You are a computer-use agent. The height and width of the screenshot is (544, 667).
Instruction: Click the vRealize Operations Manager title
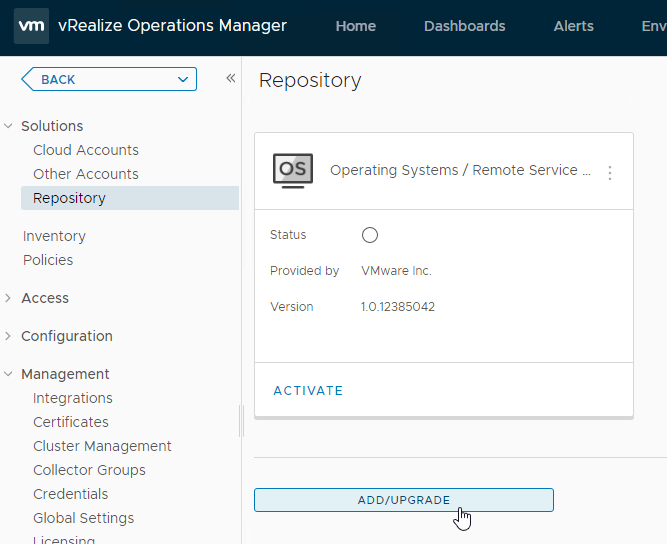click(x=172, y=26)
